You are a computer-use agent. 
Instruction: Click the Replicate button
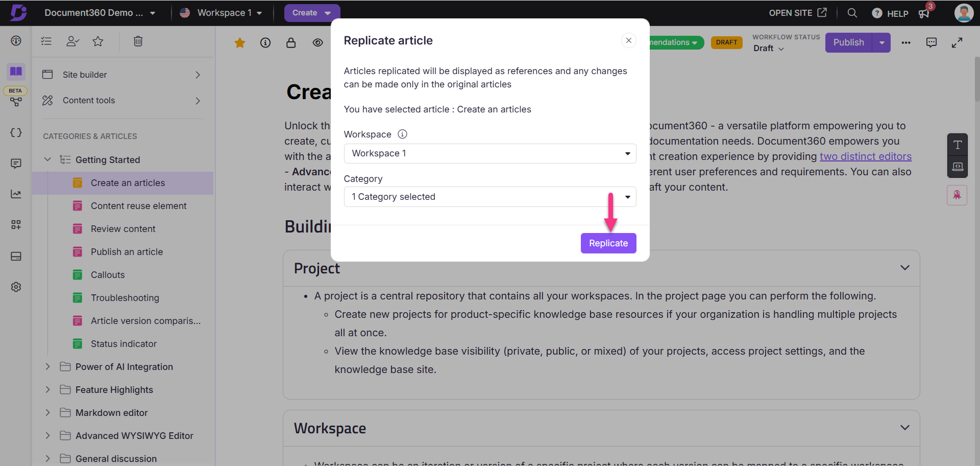pyautogui.click(x=608, y=243)
